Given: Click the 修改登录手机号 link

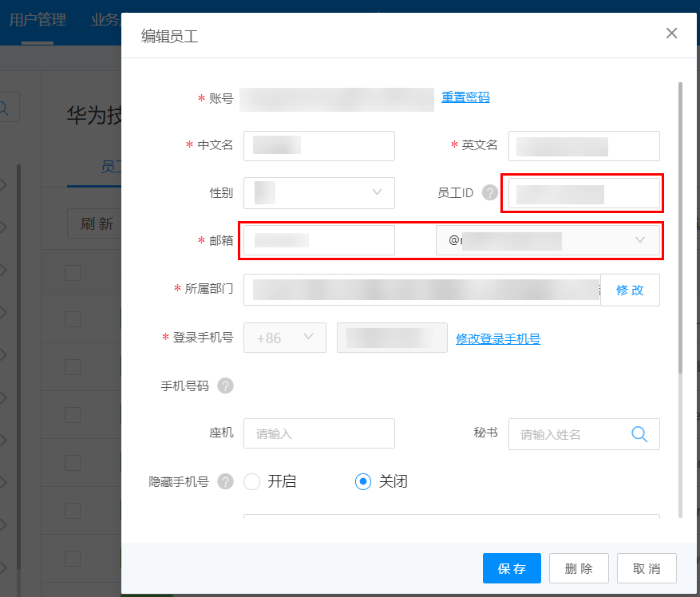Looking at the screenshot, I should pos(498,338).
